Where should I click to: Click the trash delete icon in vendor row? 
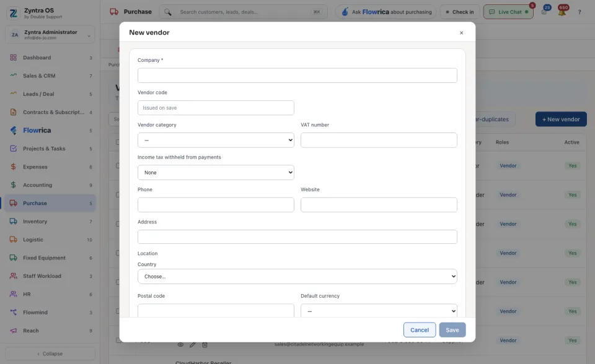coord(205,345)
